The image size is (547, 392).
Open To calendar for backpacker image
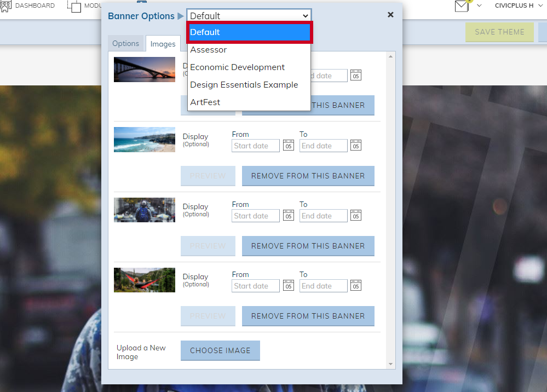[x=355, y=216]
